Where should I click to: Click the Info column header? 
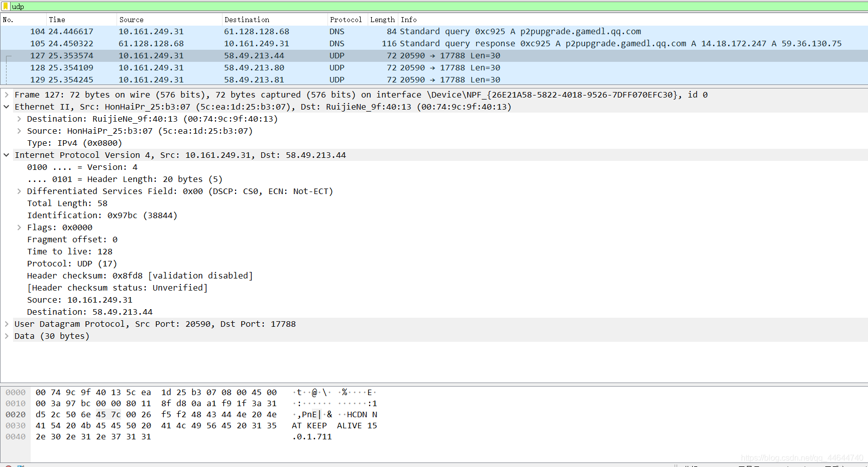633,20
